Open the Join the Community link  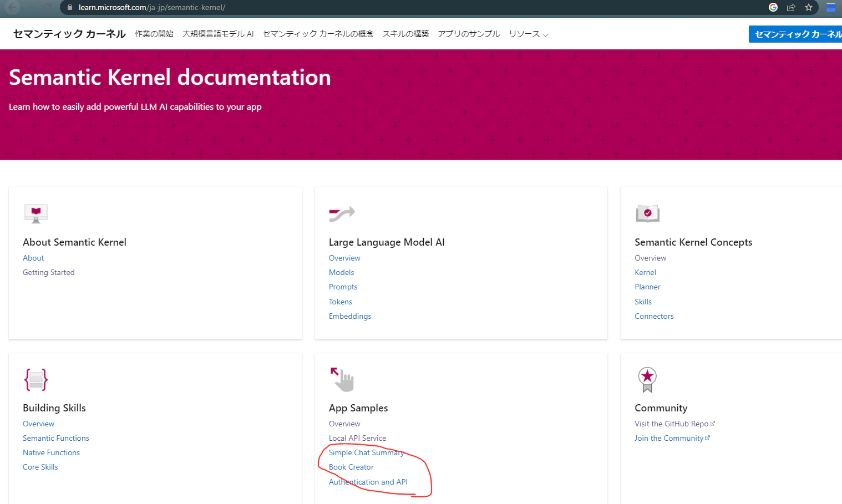(x=672, y=438)
